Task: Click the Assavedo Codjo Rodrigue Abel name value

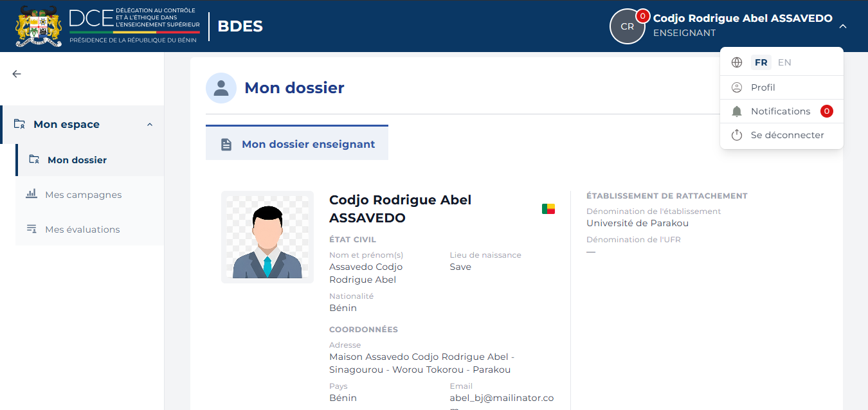Action: [x=366, y=273]
